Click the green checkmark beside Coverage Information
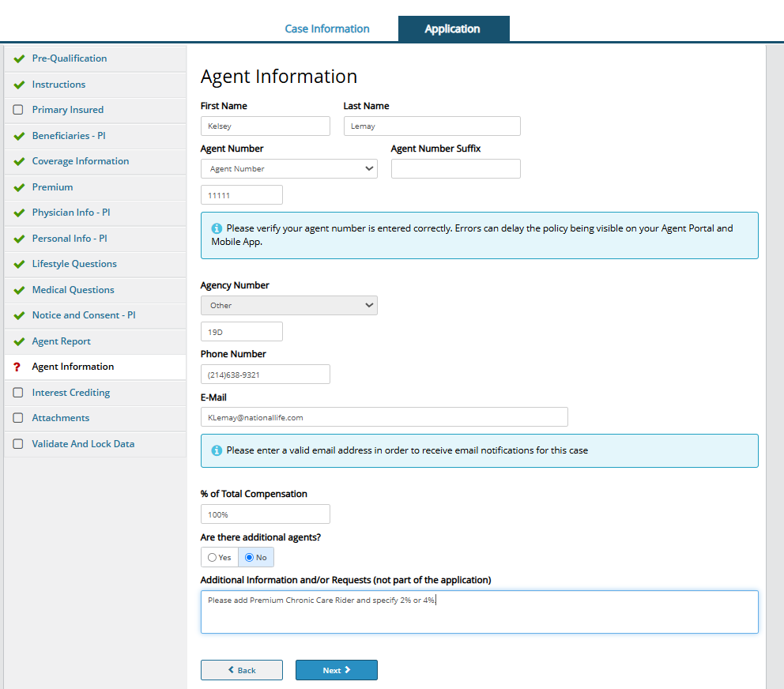Viewport: 784px width, 689px height. click(19, 161)
